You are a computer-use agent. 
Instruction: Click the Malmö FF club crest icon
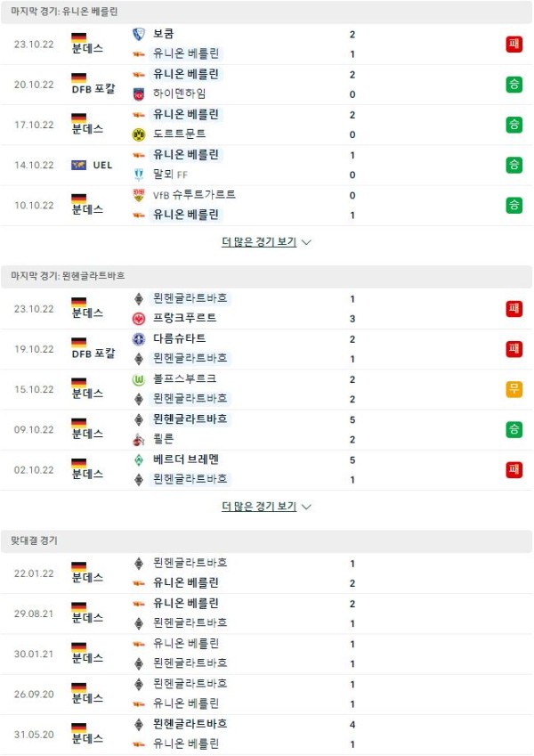[139, 175]
